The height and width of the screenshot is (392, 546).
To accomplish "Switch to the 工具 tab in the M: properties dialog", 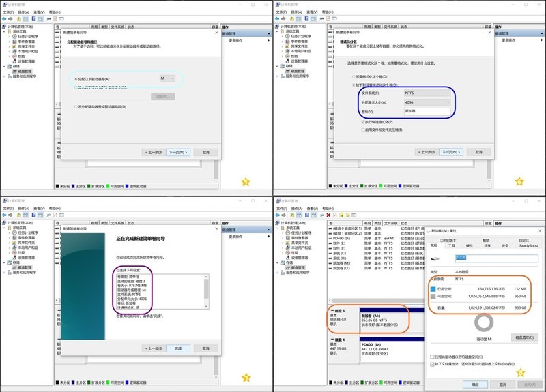I will (452, 245).
